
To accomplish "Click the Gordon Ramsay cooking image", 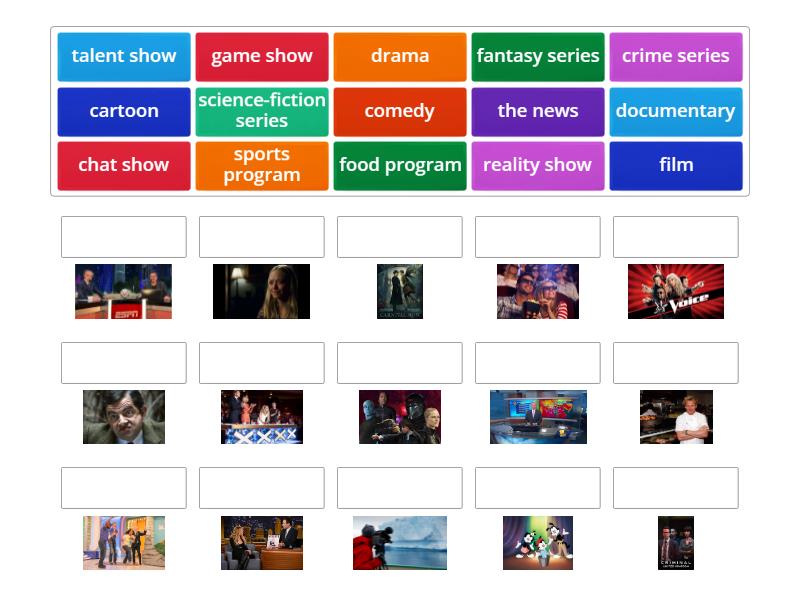I will pyautogui.click(x=676, y=418).
